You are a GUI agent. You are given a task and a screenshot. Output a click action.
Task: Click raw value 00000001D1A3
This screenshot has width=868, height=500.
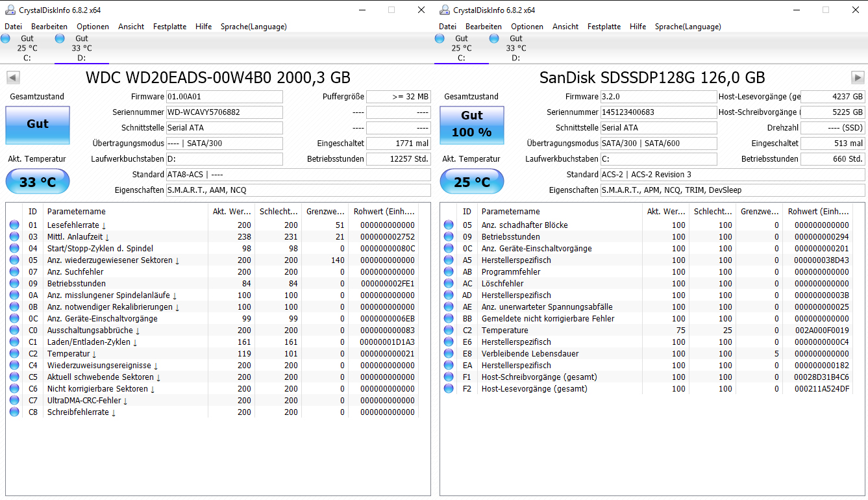pos(387,342)
